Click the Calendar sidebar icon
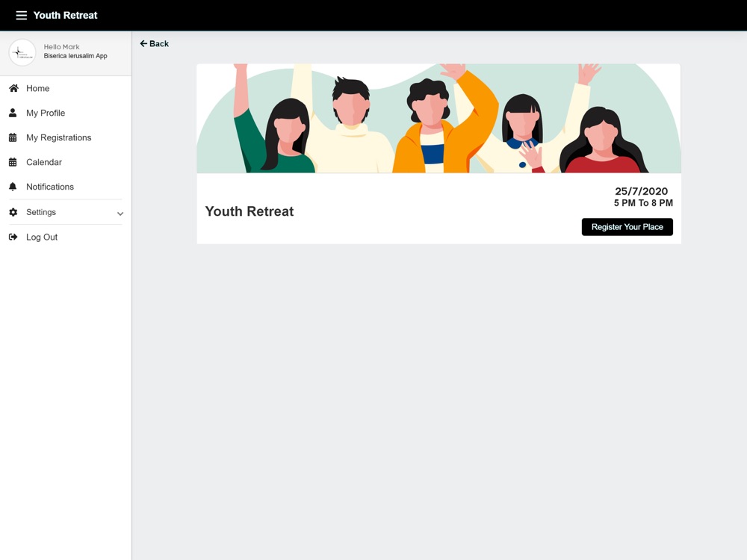 (13, 162)
